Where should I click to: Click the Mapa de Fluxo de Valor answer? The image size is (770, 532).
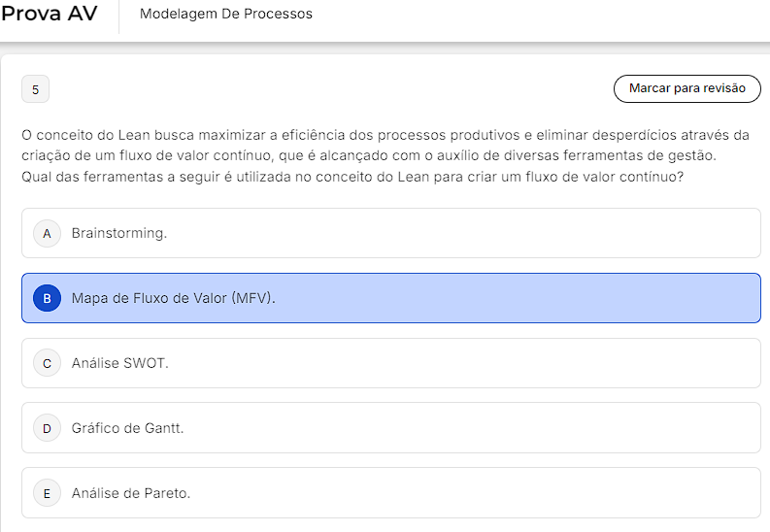click(174, 298)
